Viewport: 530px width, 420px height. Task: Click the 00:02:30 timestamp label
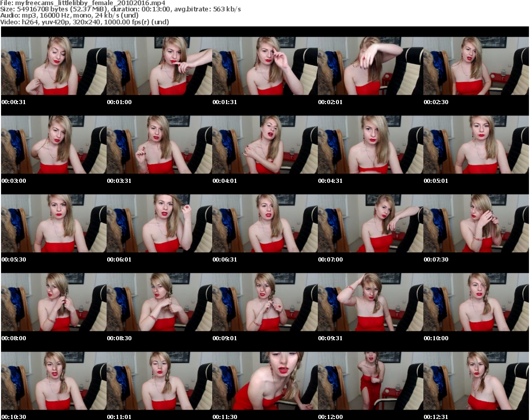click(436, 102)
